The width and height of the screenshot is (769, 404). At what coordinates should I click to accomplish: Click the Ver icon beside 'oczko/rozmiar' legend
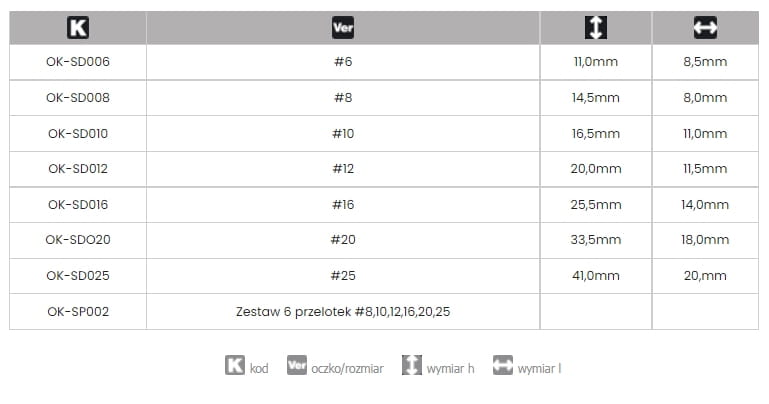(297, 367)
